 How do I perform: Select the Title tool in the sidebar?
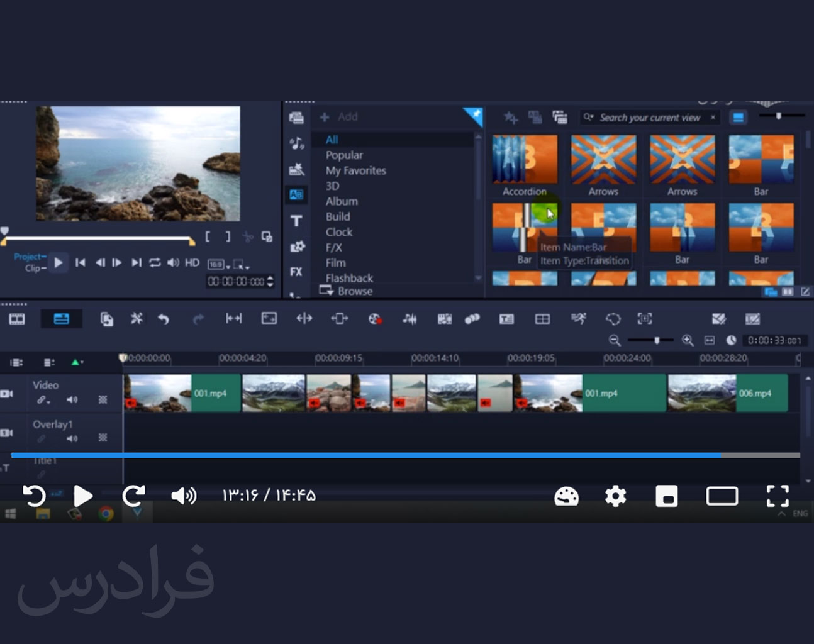[296, 221]
